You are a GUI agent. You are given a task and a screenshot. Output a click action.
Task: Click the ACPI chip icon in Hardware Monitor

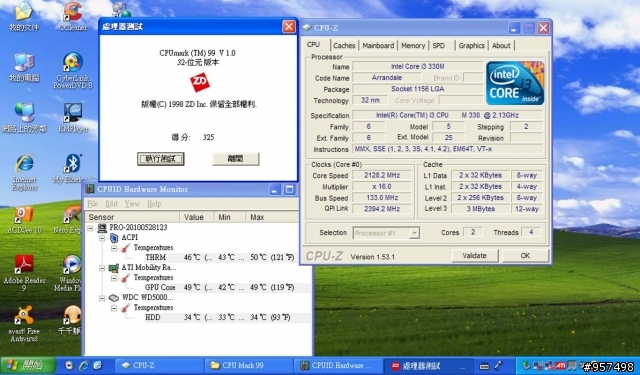point(114,237)
